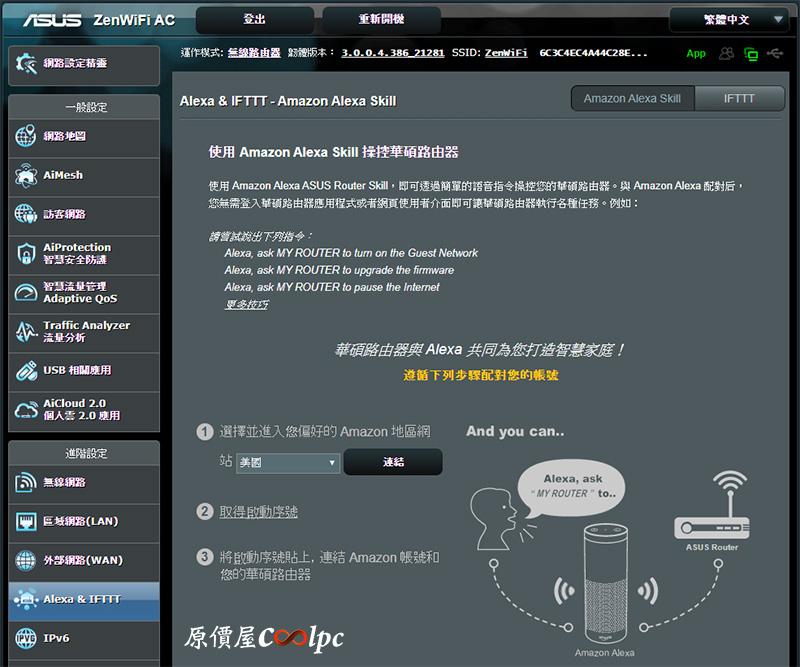
Task: Open the AiMesh icon
Action: [26, 176]
